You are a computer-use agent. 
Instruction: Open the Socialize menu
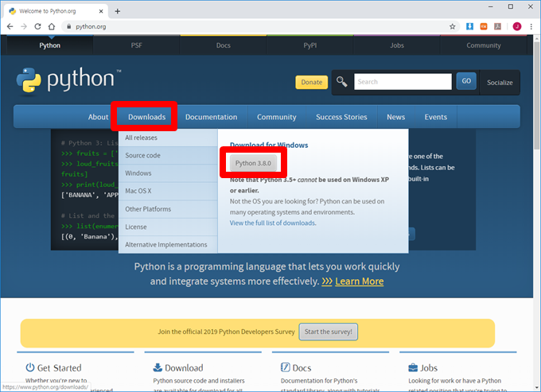[x=500, y=83]
